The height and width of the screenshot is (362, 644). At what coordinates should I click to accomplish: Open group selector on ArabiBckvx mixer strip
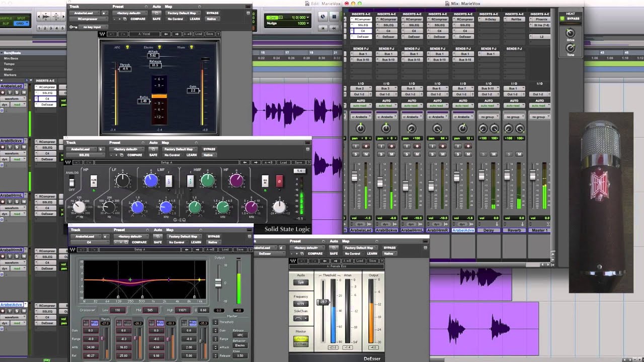pos(386,117)
